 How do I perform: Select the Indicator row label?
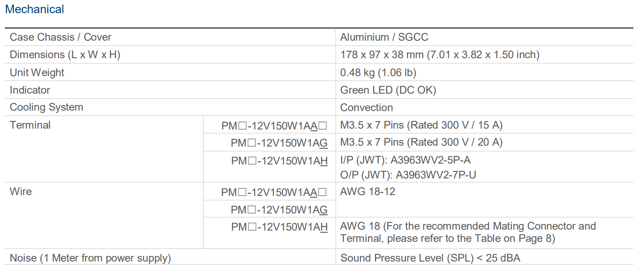pos(30,90)
